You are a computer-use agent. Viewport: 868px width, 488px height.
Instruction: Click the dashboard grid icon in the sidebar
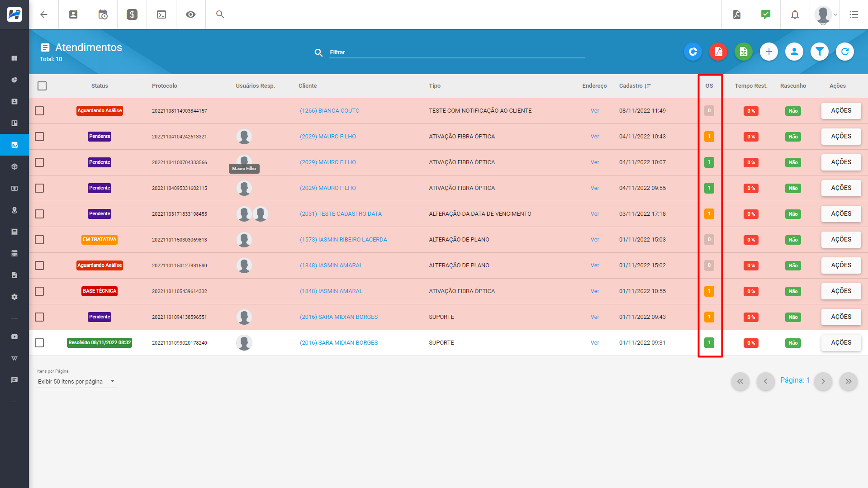point(14,58)
